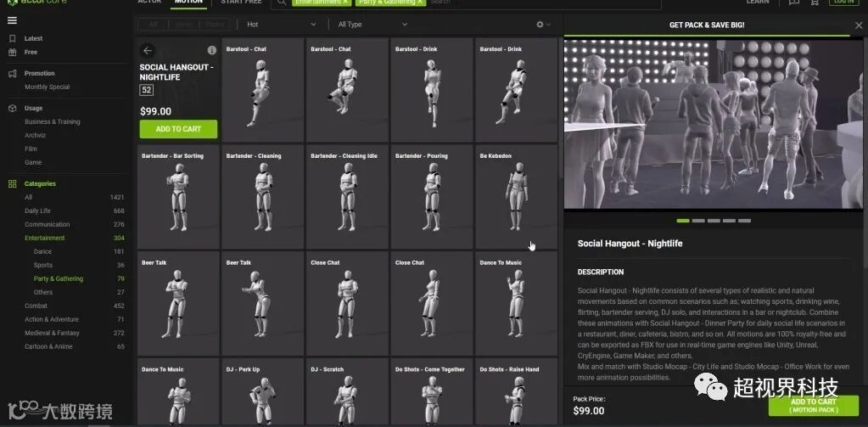Switch to the MOTION tab
Image resolution: width=868 pixels, height=427 pixels.
pos(188,3)
